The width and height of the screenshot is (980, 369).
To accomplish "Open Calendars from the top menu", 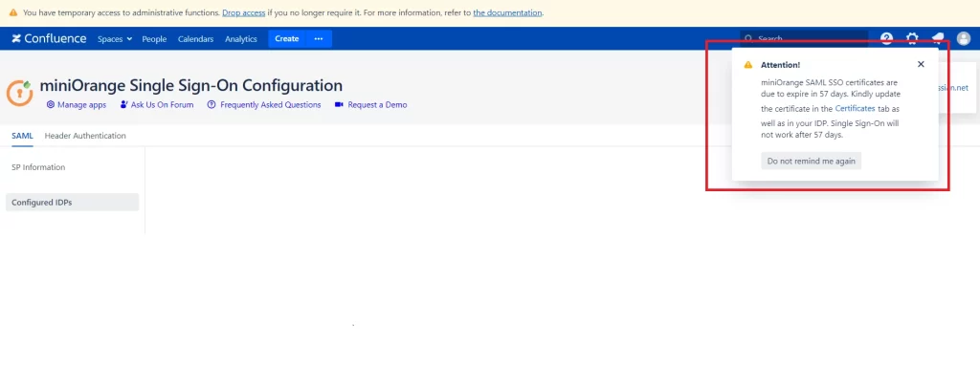I will click(195, 38).
